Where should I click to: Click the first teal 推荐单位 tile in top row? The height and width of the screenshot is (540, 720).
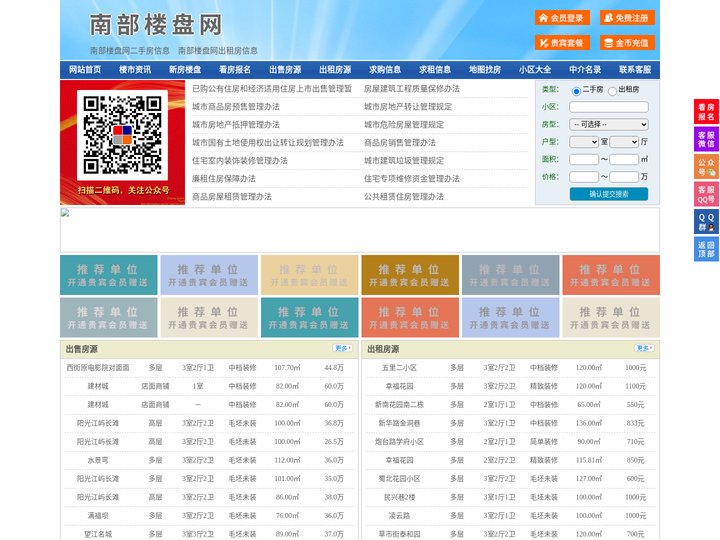tap(109, 275)
